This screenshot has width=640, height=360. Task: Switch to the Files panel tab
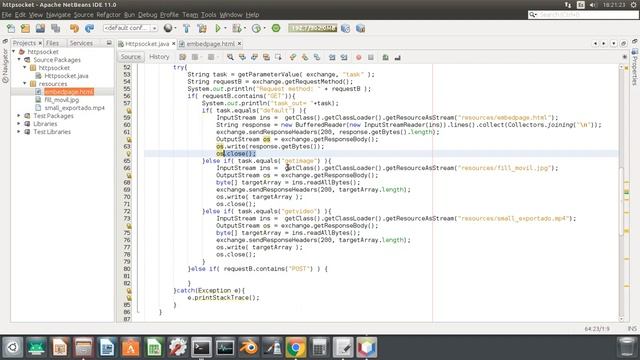pos(52,43)
